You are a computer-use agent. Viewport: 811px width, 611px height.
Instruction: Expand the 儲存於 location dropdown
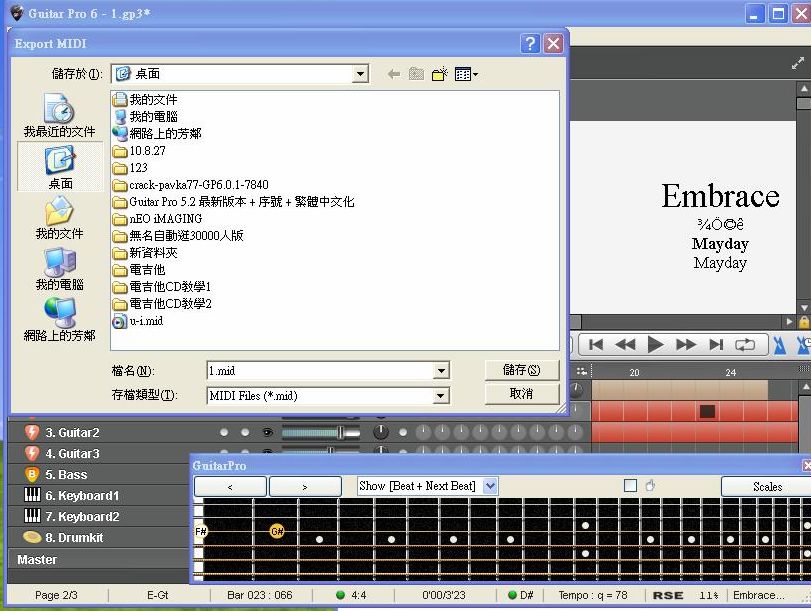360,74
